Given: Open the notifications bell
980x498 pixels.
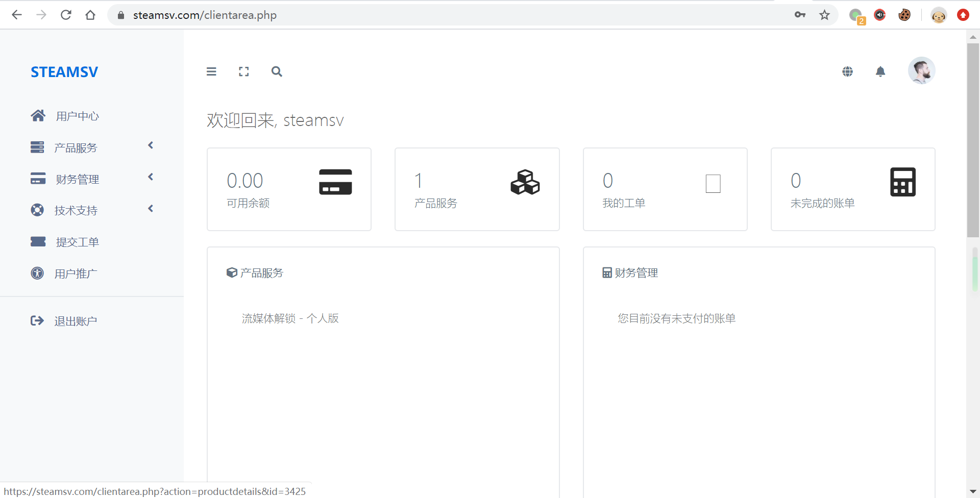Looking at the screenshot, I should pyautogui.click(x=880, y=71).
